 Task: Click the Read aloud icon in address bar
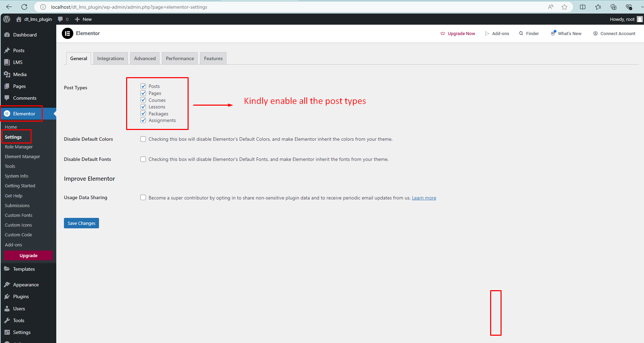pos(551,7)
